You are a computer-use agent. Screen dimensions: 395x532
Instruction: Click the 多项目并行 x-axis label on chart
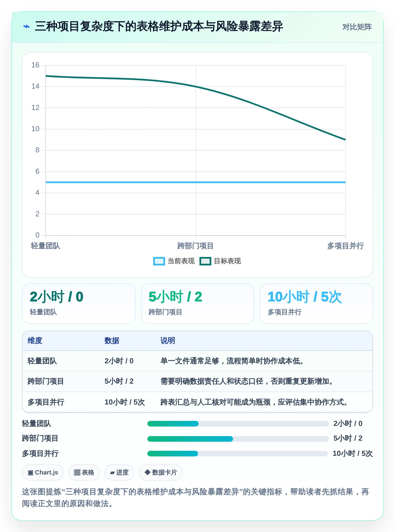(x=346, y=246)
